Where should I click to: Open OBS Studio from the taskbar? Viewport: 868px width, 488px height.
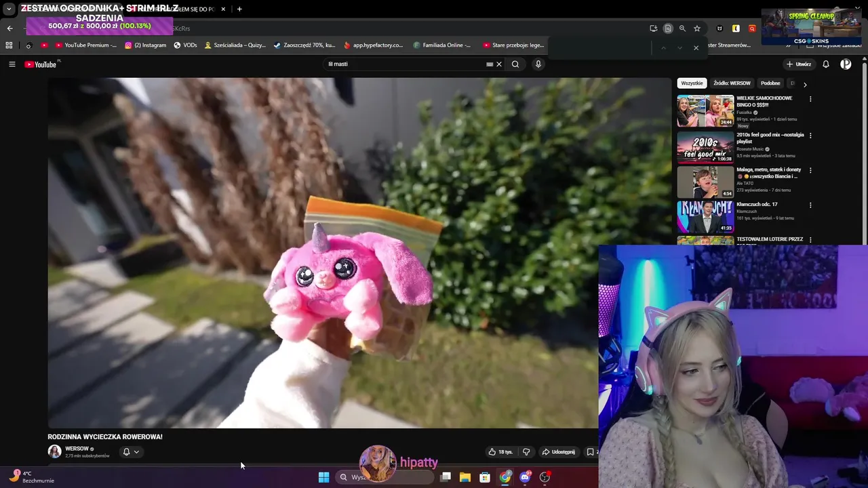coord(545,477)
